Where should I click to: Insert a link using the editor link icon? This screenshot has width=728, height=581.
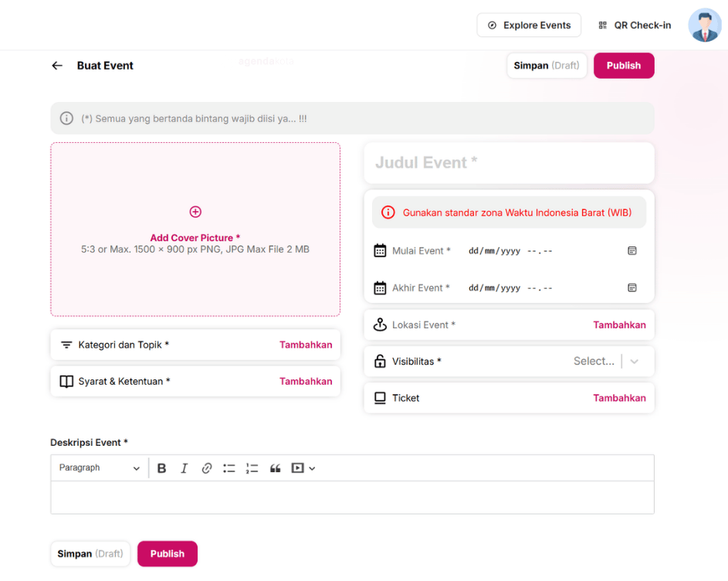click(x=206, y=468)
